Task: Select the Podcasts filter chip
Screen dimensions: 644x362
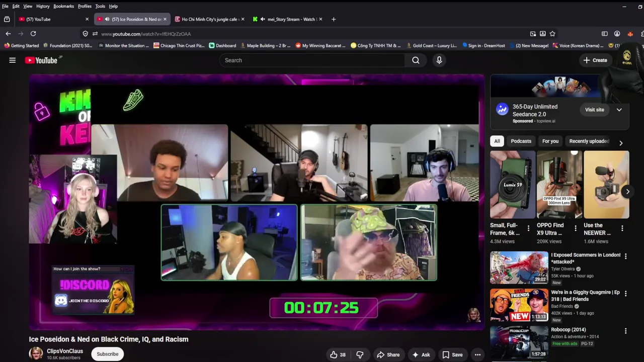Action: [x=521, y=141]
